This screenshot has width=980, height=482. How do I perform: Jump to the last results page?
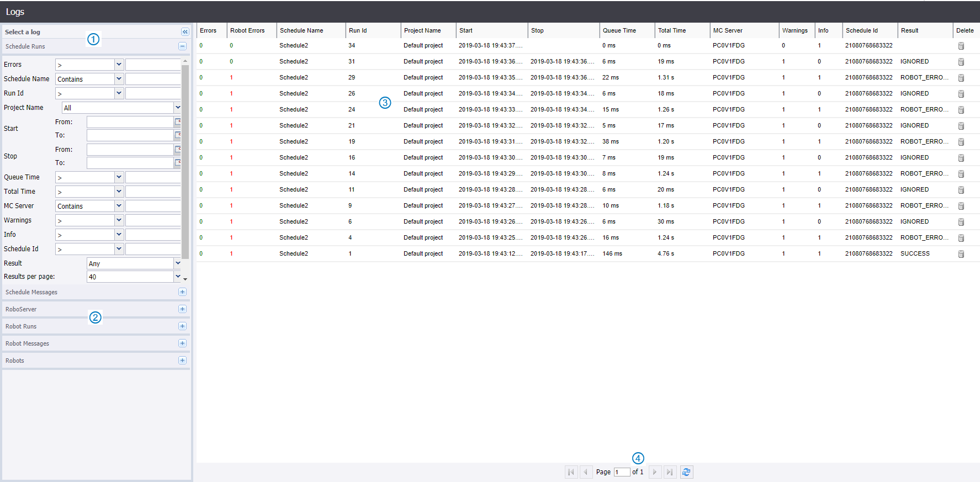tap(669, 472)
